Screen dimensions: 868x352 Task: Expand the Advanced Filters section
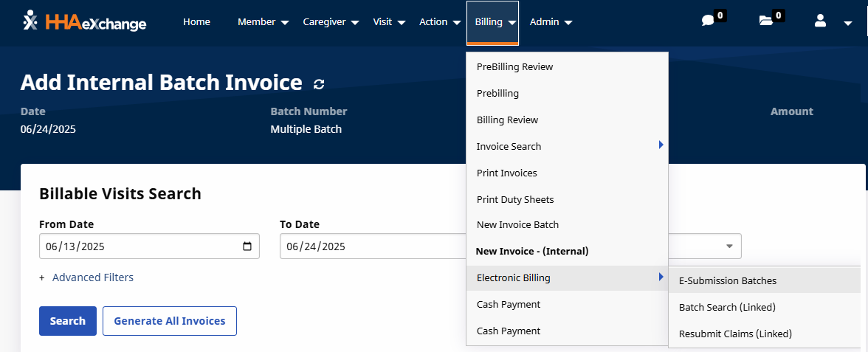(x=92, y=277)
